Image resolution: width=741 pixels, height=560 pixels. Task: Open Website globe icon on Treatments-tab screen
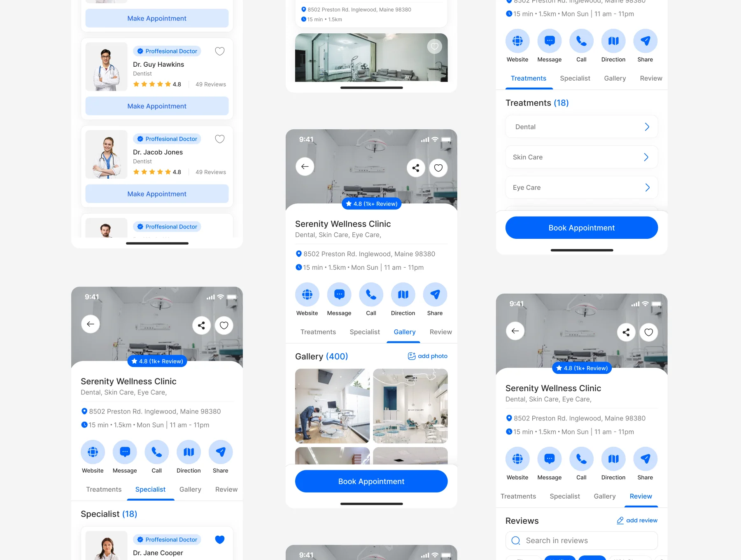tap(517, 41)
